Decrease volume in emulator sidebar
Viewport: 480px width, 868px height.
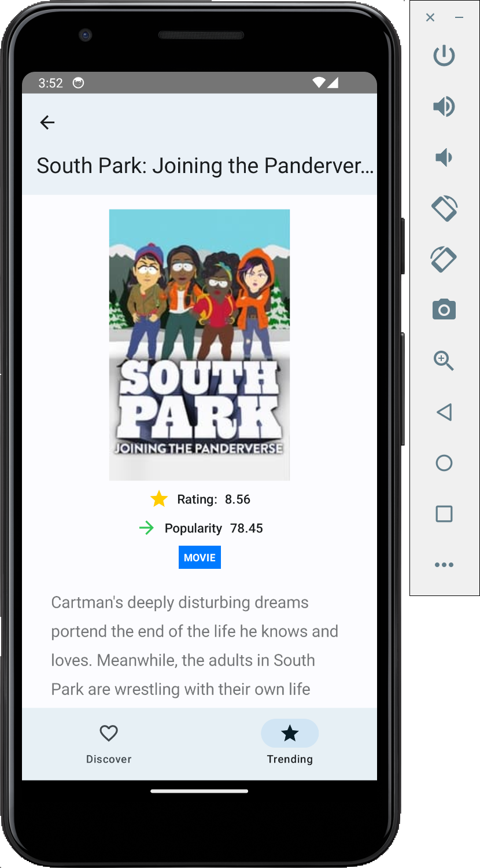click(443, 157)
